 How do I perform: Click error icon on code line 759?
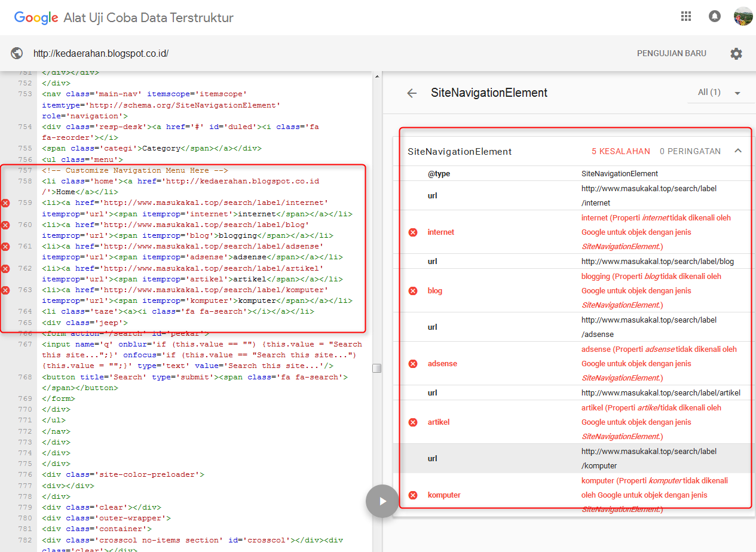point(6,203)
